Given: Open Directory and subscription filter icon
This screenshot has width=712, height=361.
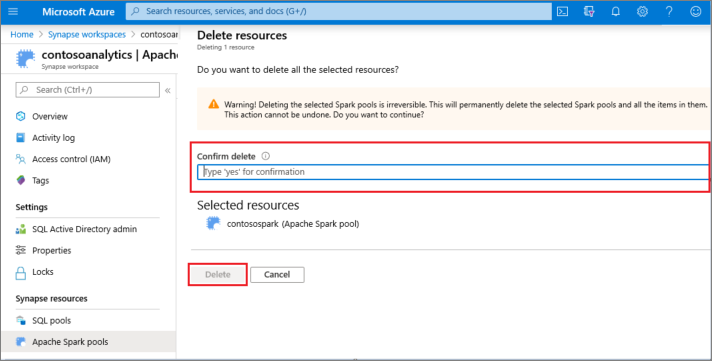Looking at the screenshot, I should [x=589, y=11].
